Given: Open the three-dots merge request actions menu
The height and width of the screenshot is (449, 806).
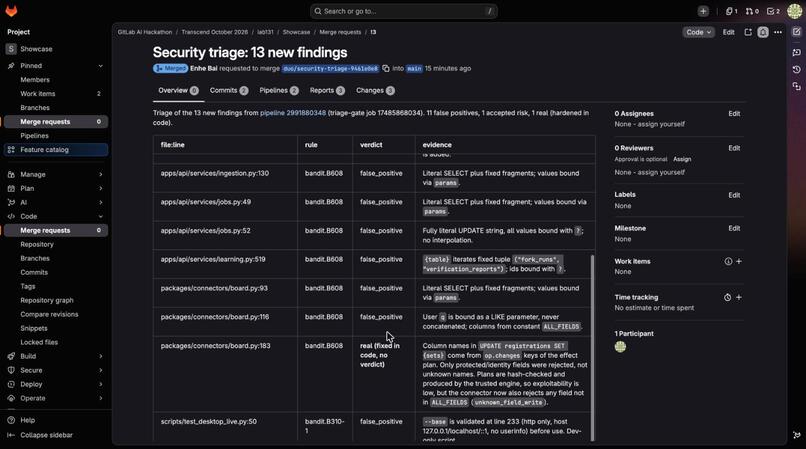Looking at the screenshot, I should pyautogui.click(x=778, y=32).
